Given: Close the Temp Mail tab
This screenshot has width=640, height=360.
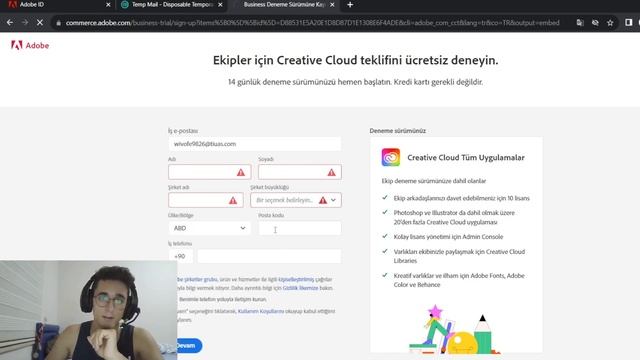Looking at the screenshot, I should [x=220, y=5].
